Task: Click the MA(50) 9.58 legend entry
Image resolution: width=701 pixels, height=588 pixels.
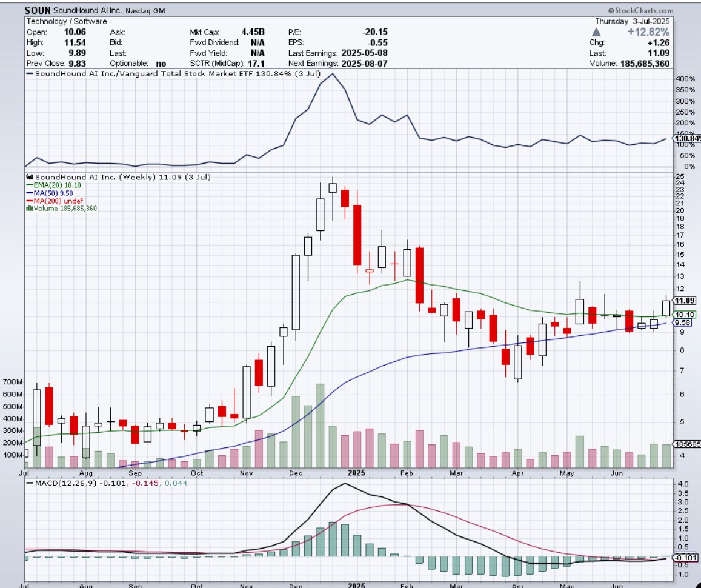Action: point(50,193)
